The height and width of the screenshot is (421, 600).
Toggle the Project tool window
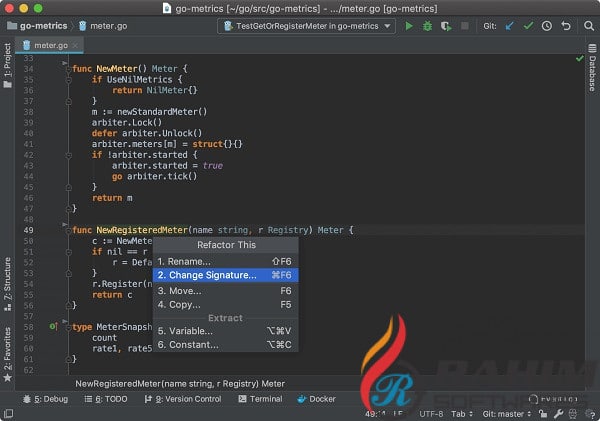[8, 66]
